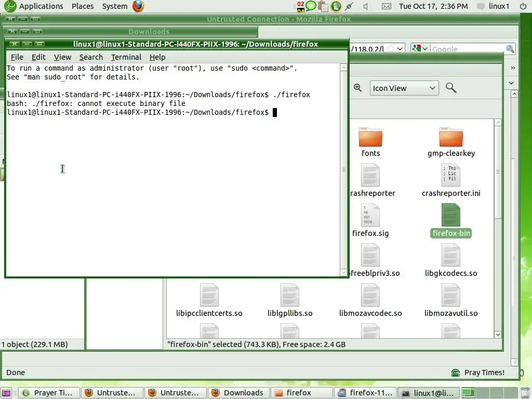Open the terminal View menu

click(62, 57)
